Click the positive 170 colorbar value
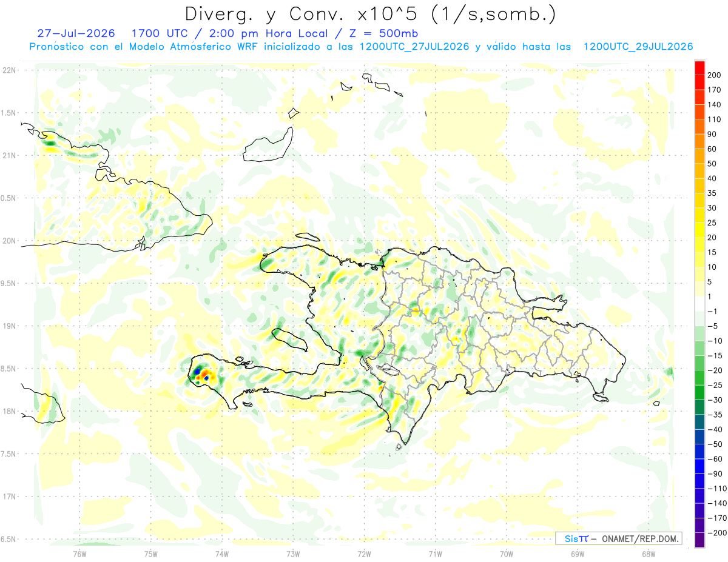The height and width of the screenshot is (562, 728). pyautogui.click(x=714, y=90)
